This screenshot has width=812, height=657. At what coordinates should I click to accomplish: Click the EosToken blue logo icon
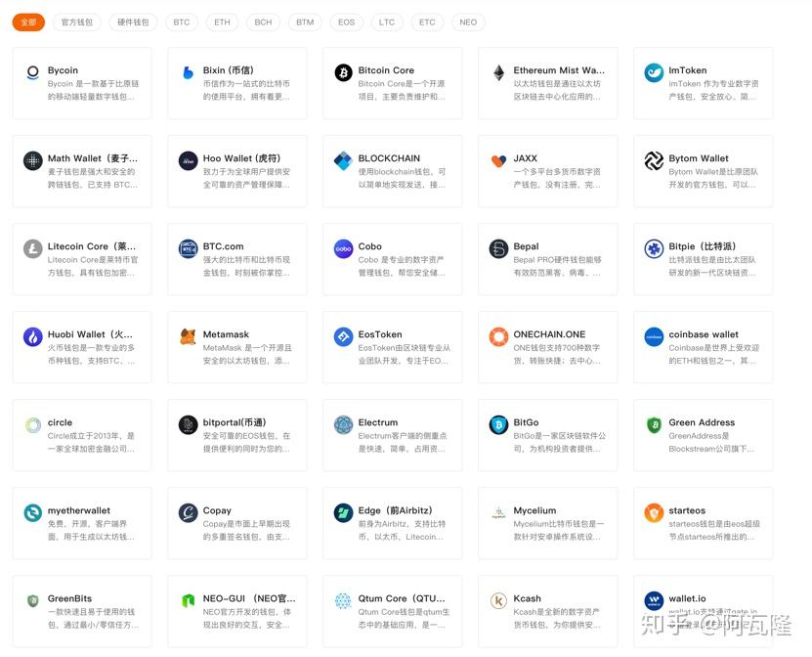tap(343, 336)
